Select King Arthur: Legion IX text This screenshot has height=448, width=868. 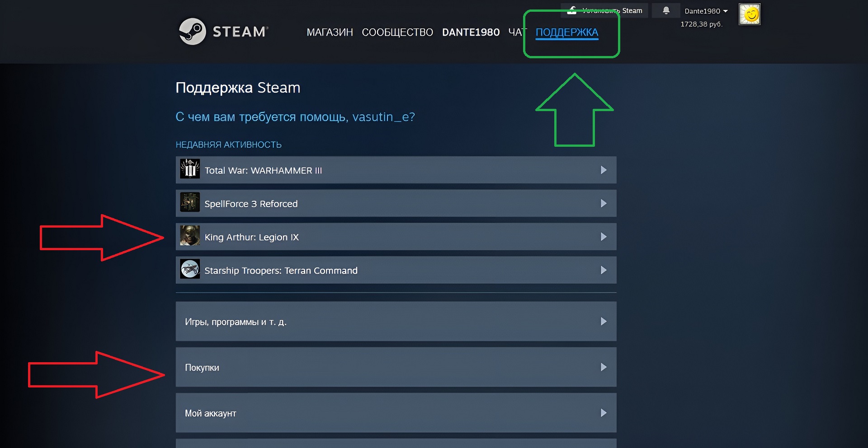pos(251,237)
